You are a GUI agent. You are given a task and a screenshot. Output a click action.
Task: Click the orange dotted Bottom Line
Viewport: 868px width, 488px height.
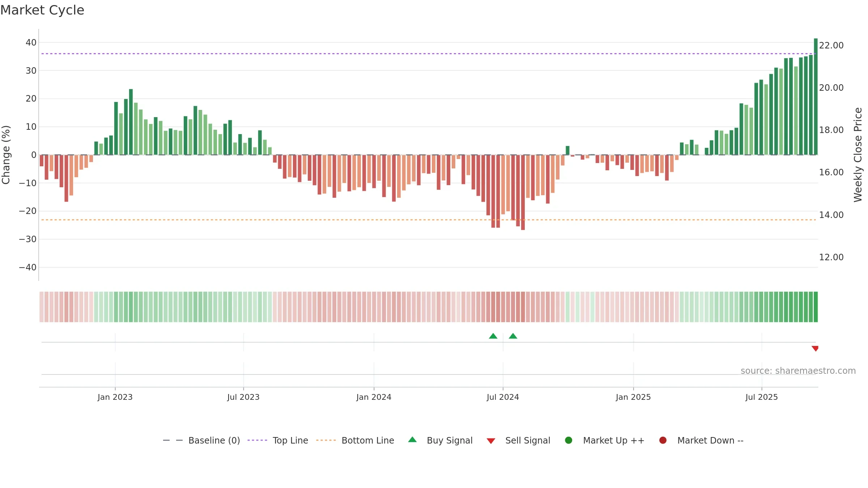(429, 220)
